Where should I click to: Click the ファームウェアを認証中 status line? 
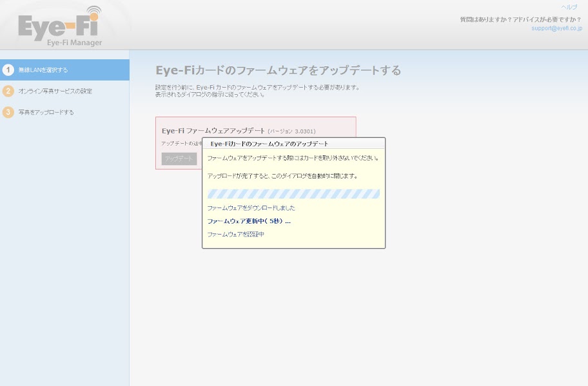235,234
